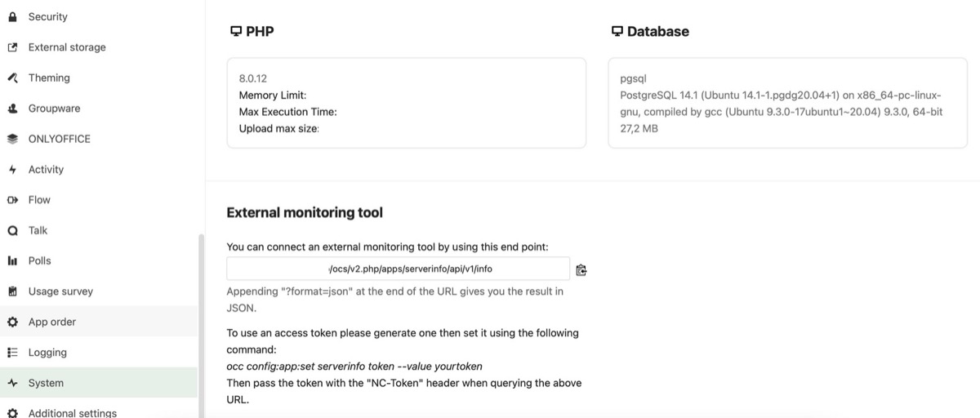The image size is (980, 418).
Task: Click the System pulse icon
Action: click(12, 383)
